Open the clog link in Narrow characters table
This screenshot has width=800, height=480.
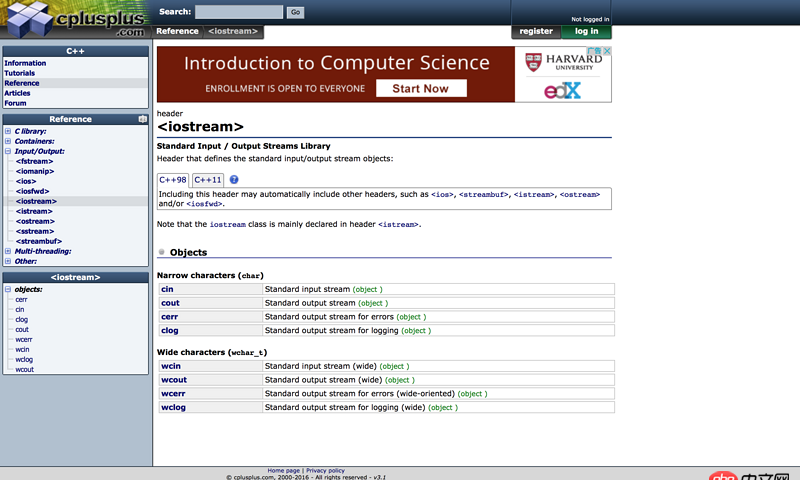[x=170, y=331]
